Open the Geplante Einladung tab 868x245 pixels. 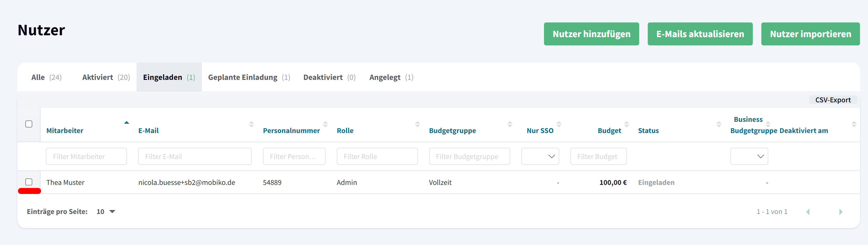(x=249, y=77)
